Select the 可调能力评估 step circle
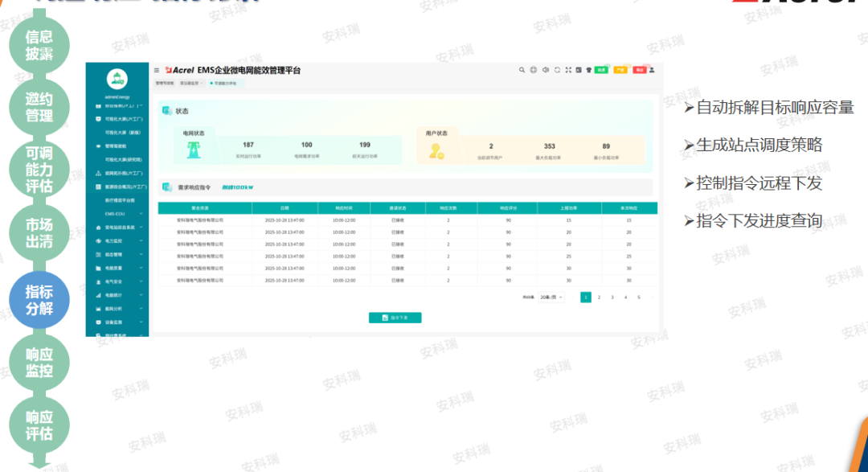868x472 pixels. [39, 170]
